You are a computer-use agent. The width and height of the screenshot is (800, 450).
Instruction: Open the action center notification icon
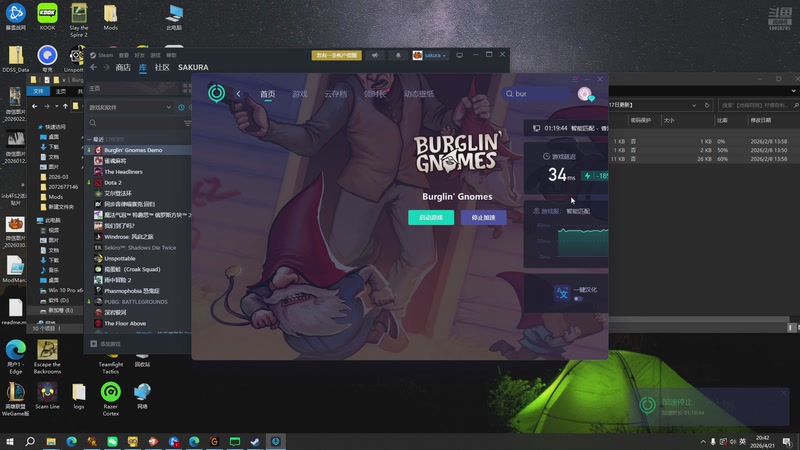787,441
